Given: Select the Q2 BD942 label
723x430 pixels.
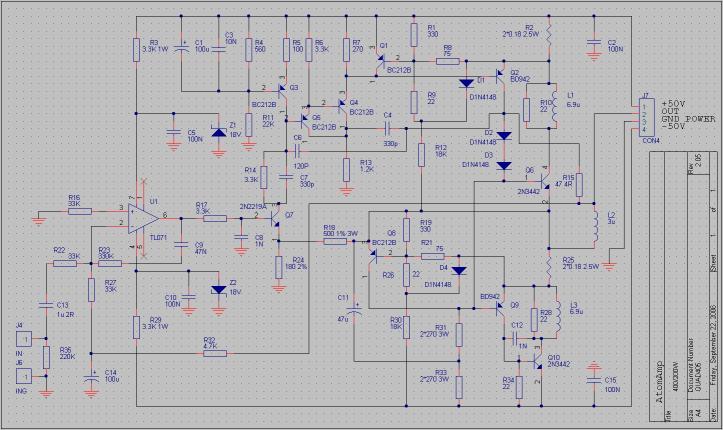Looking at the screenshot, I should coord(520,76).
